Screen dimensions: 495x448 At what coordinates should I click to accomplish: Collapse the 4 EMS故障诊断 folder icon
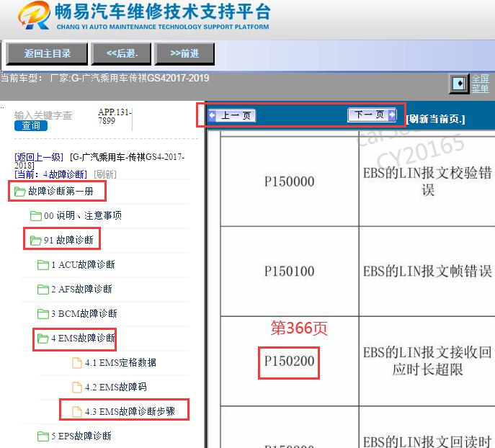[x=43, y=339]
